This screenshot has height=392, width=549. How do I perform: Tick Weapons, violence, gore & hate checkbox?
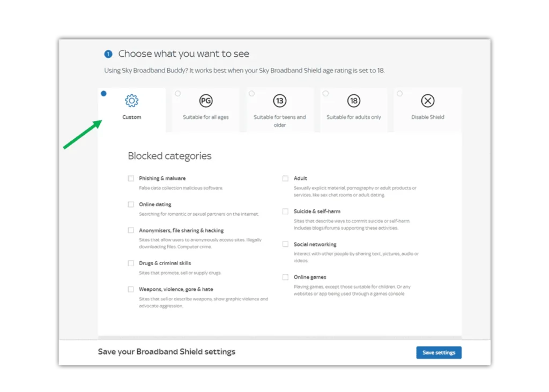pos(131,289)
